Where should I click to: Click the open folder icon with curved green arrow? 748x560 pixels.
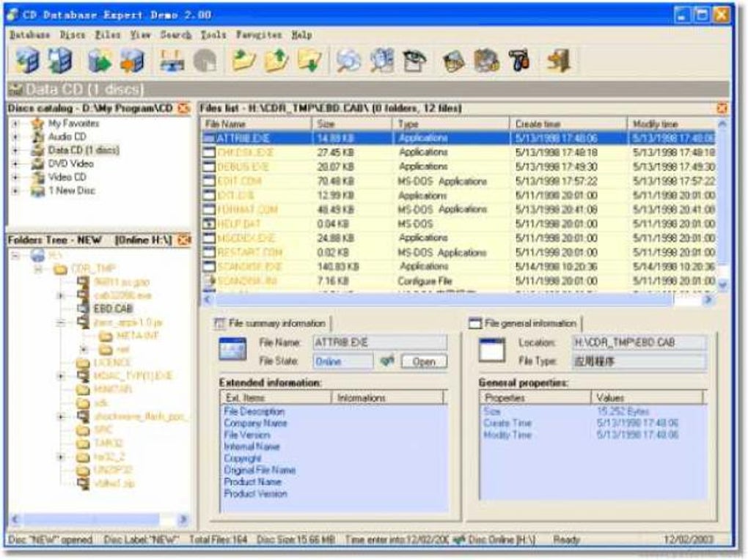244,61
